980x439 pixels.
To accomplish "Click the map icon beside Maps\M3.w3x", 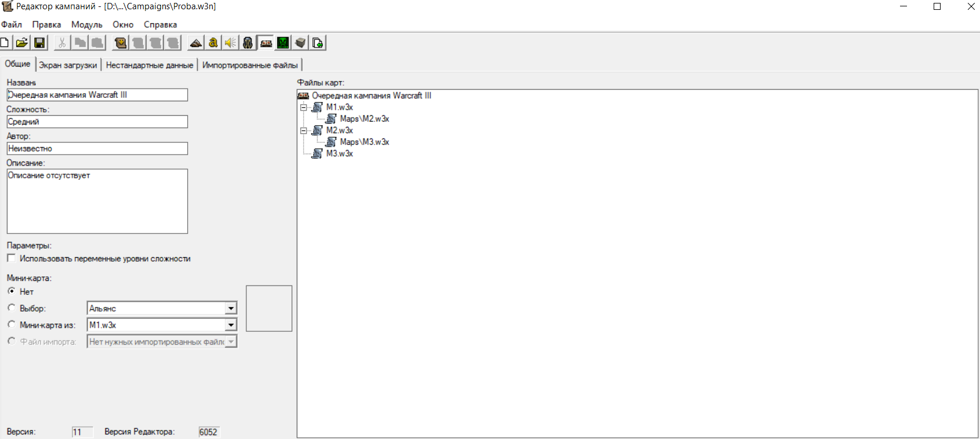I will point(331,142).
